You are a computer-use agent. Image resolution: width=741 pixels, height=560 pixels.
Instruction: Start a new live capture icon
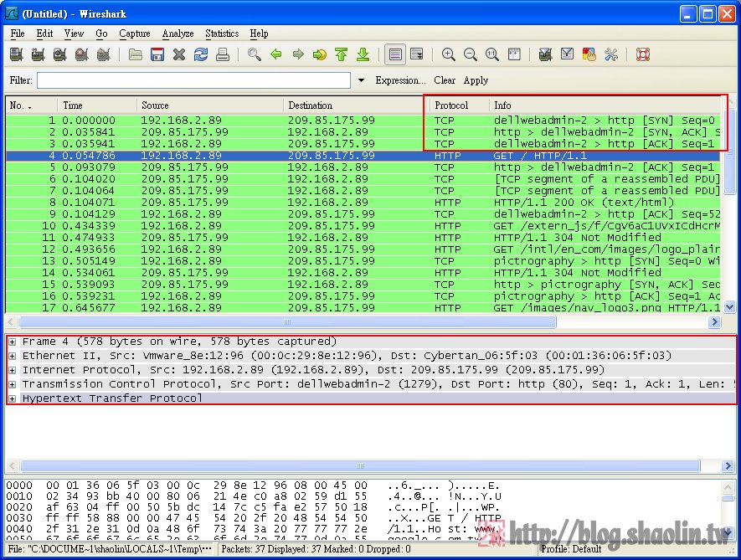[x=60, y=54]
